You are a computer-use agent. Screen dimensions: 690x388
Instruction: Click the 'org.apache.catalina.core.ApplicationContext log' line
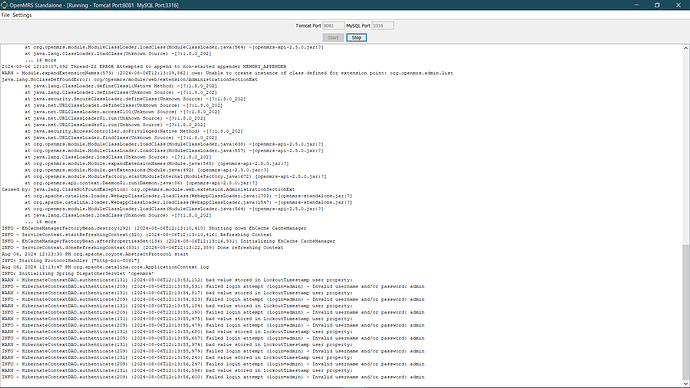pyautogui.click(x=105, y=267)
